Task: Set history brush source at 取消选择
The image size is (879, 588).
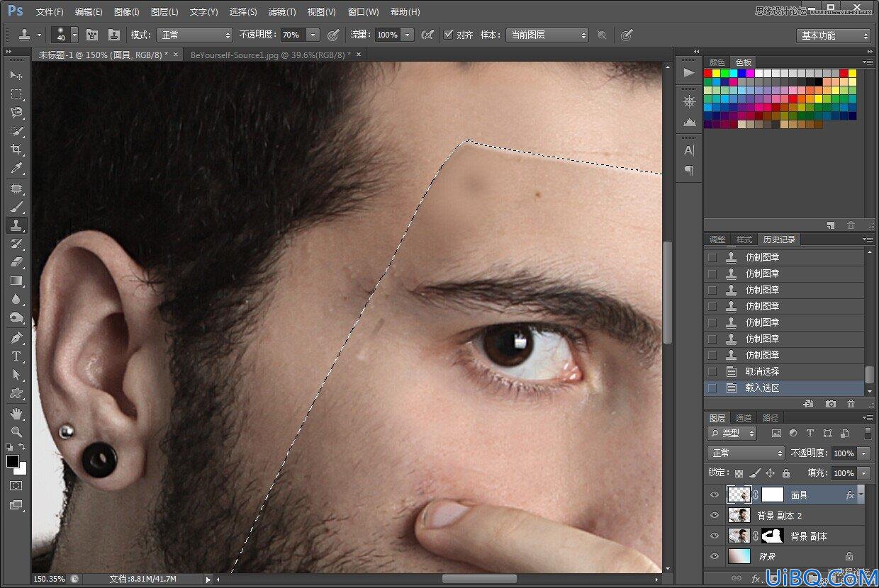Action: (712, 371)
